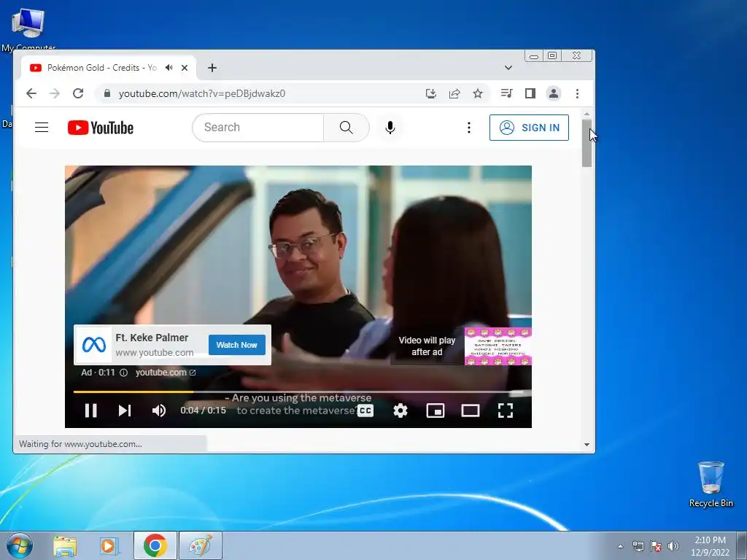Open a new Chrome tab
747x560 pixels.
tap(212, 68)
